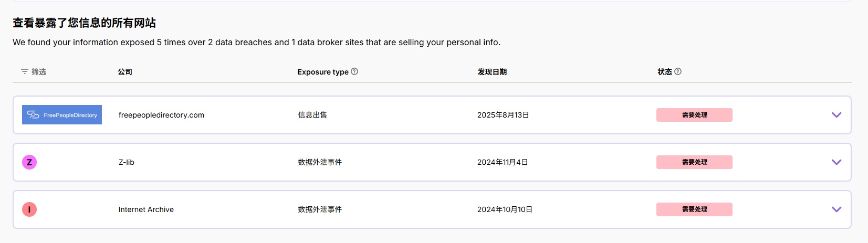Click the FreePeopleDirectory logo thumbnail
Viewport: 868px width, 243px height.
[x=62, y=115]
